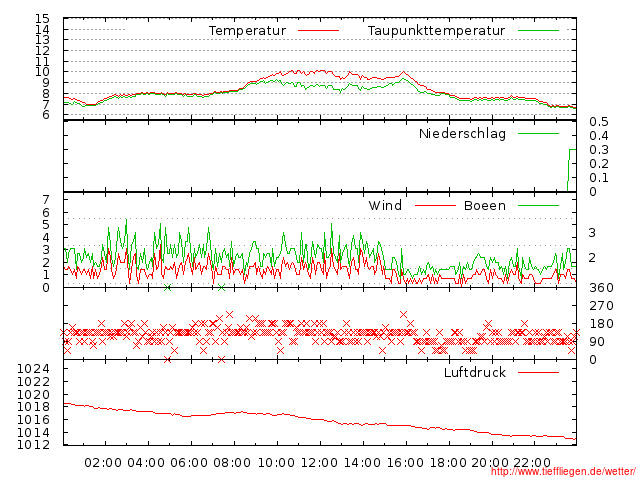Click the red Temperatur legend line
The image size is (640, 480).
[x=318, y=31]
